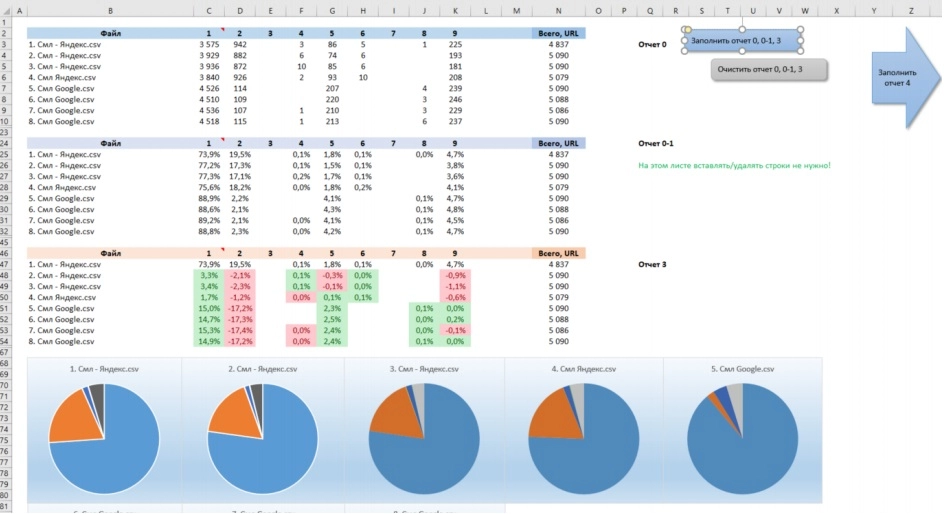Viewport: 946px width, 514px height.
Task: Click the chart title '3. Смл - Яндекс.csv'
Action: [x=424, y=369]
